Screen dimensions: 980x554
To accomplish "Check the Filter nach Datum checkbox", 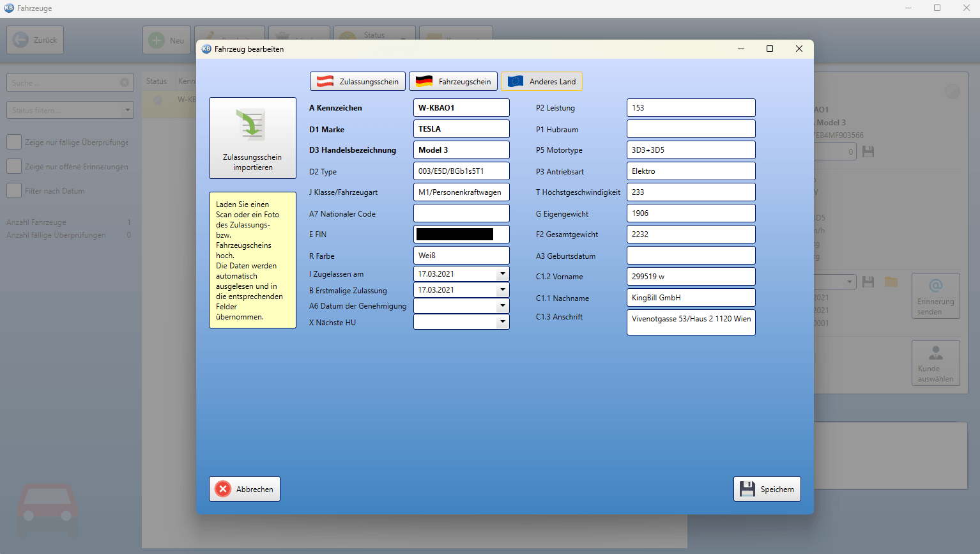I will pyautogui.click(x=14, y=190).
